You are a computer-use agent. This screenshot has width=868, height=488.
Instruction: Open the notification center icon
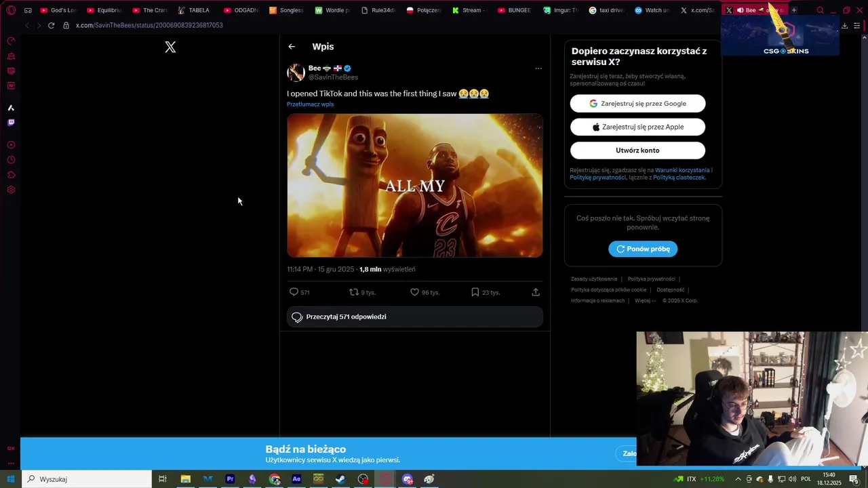tap(854, 479)
